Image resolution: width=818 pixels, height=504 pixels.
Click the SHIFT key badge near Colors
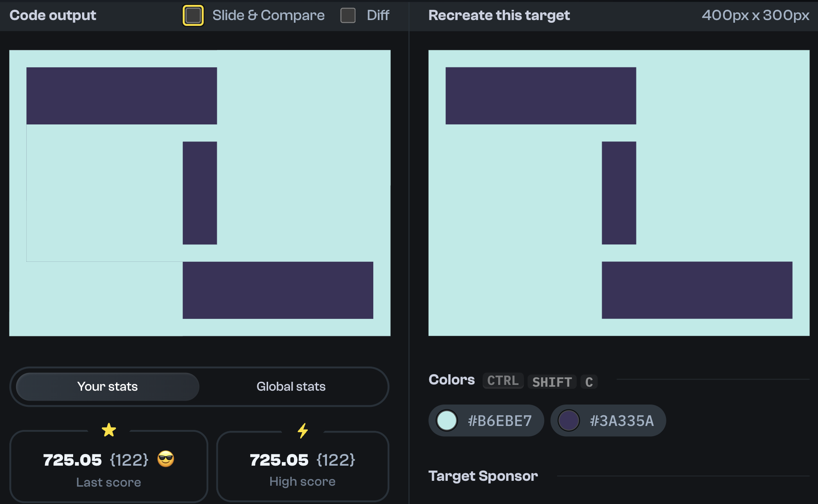552,382
